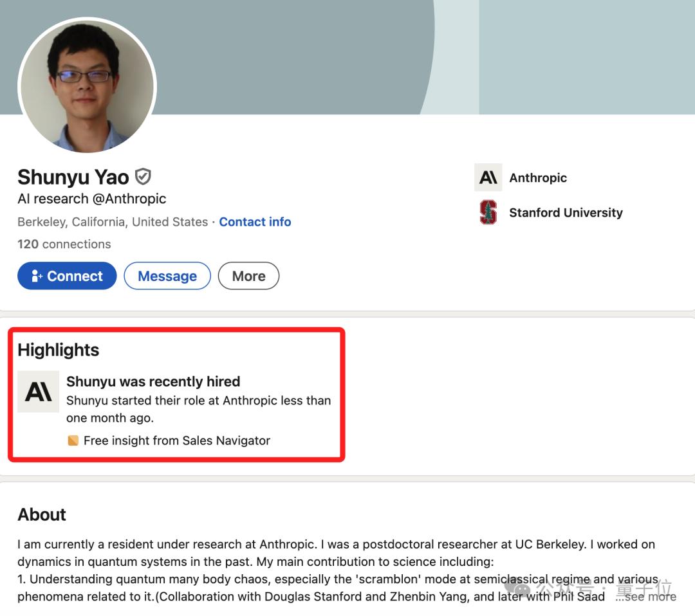Click the "AI research @Anthropic" headline
The image size is (695, 616).
point(92,199)
